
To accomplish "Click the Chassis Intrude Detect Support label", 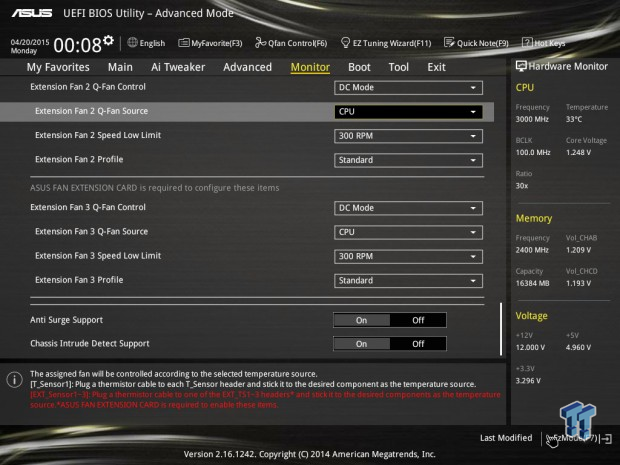I will (x=90, y=344).
